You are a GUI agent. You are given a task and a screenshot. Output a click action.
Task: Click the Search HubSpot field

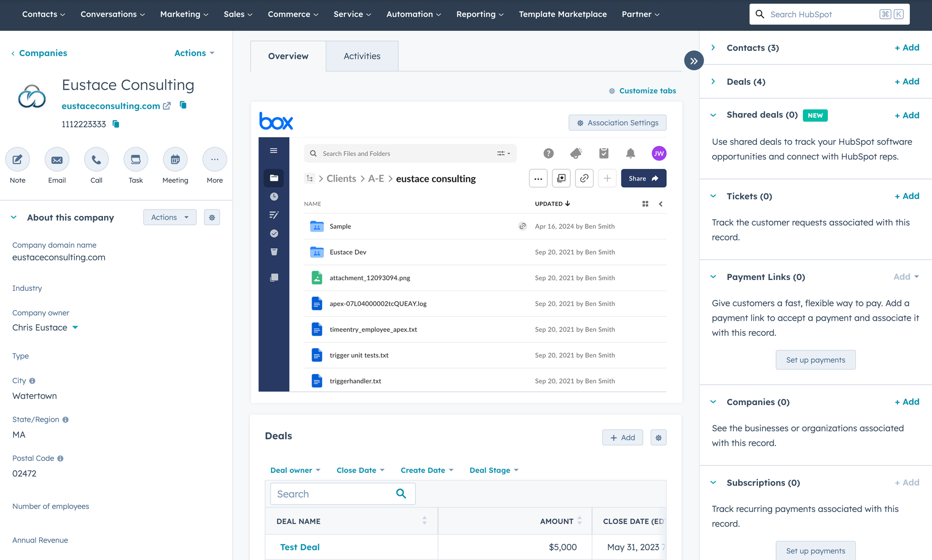(829, 14)
